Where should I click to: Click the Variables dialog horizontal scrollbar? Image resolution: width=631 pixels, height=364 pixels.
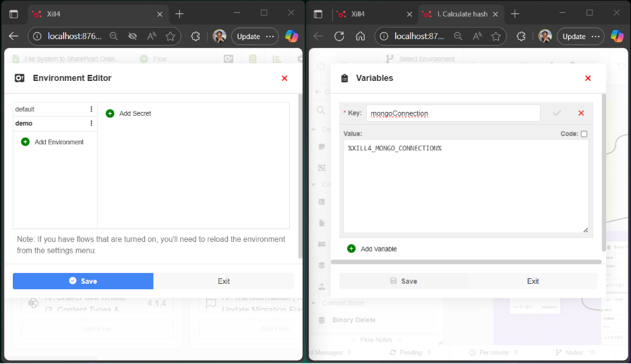466,262
